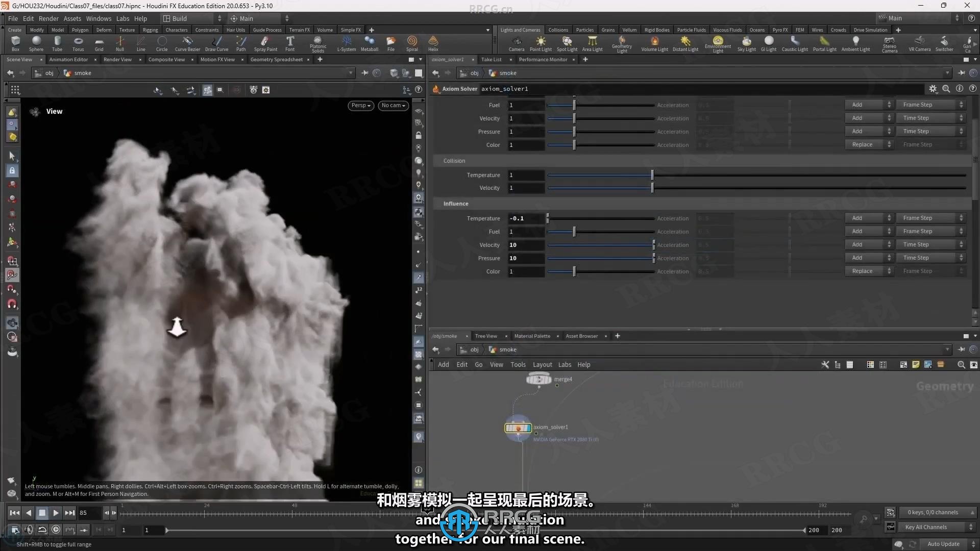
Task: Play the timeline in reverse
Action: click(29, 513)
